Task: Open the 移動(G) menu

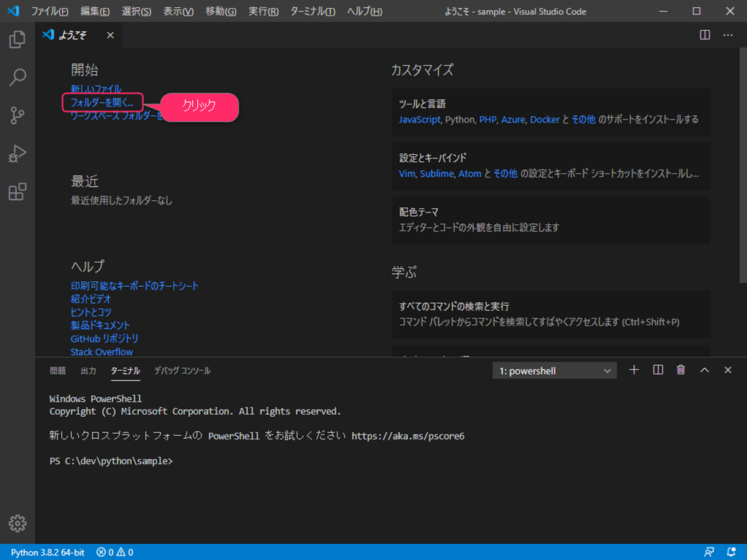Action: coord(221,12)
